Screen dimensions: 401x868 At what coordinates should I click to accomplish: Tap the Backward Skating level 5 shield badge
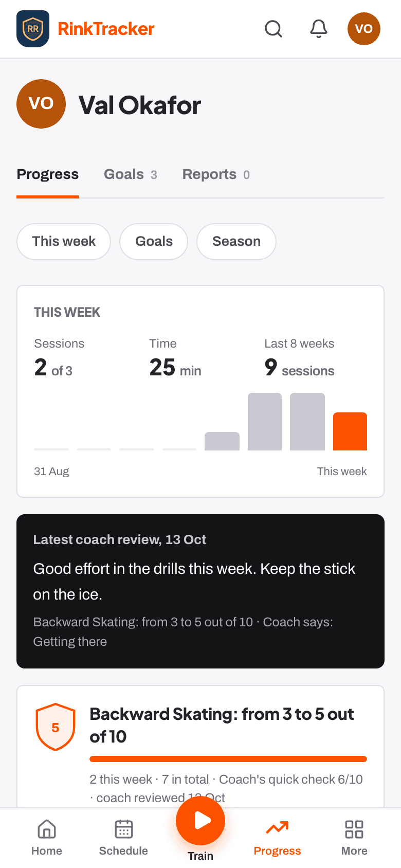(56, 727)
